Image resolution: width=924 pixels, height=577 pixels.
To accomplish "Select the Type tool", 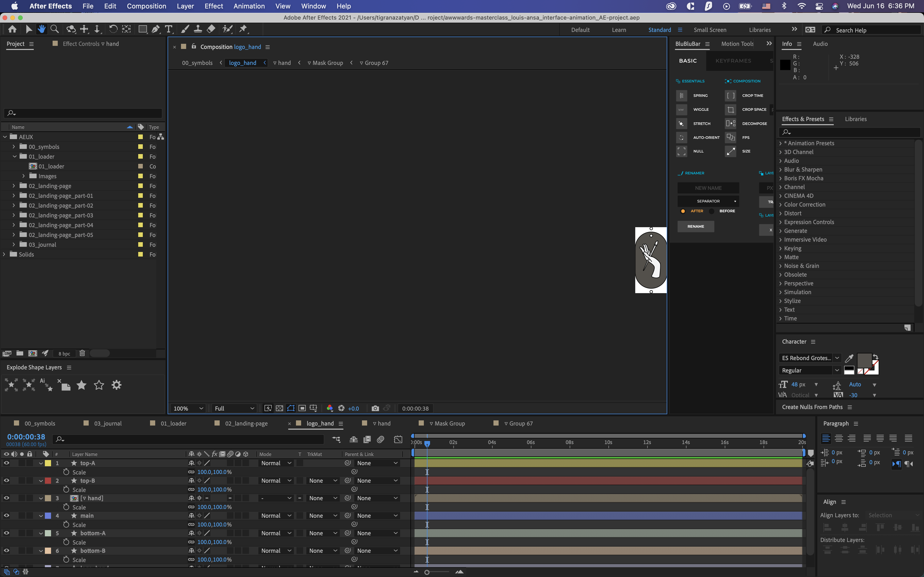I will [x=169, y=29].
